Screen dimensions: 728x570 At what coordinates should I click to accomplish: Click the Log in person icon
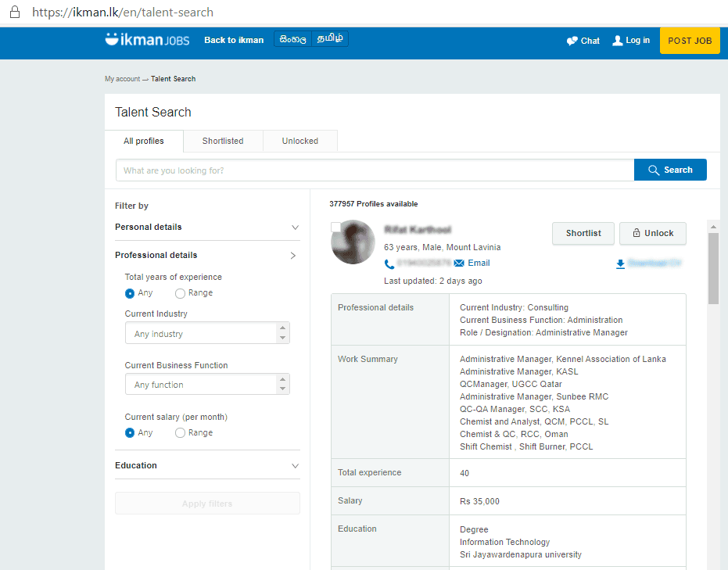[x=618, y=41]
